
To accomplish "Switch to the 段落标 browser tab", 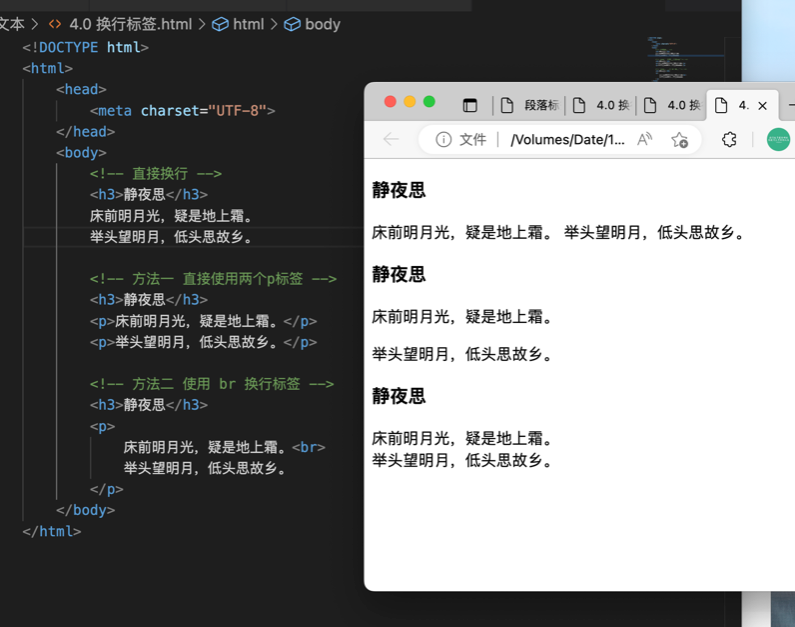I will point(530,105).
